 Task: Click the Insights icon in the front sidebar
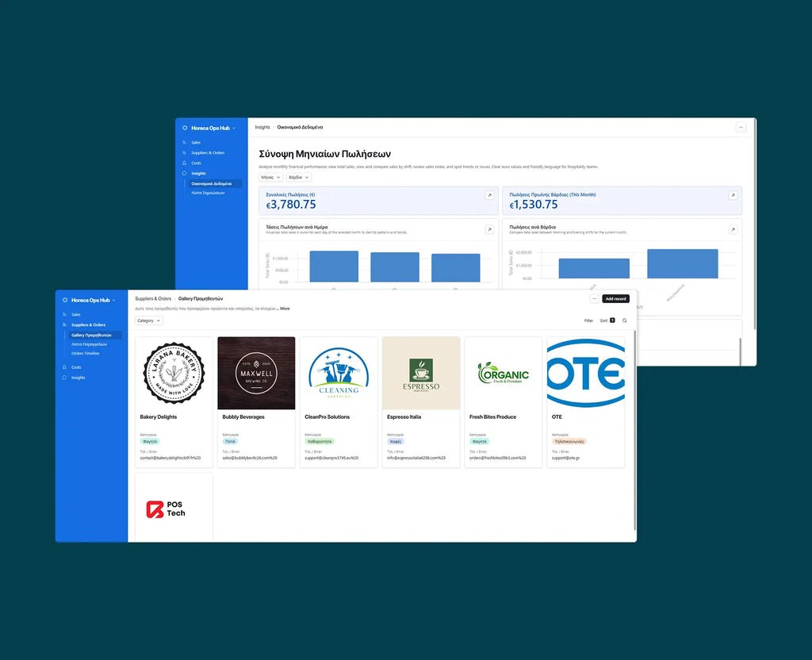click(64, 378)
